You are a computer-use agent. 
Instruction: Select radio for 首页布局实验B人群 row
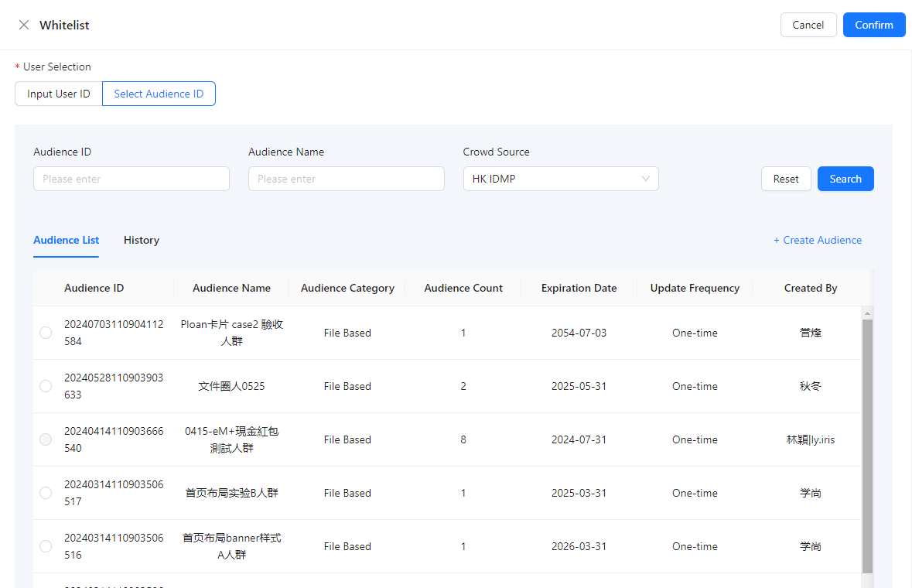pos(46,493)
